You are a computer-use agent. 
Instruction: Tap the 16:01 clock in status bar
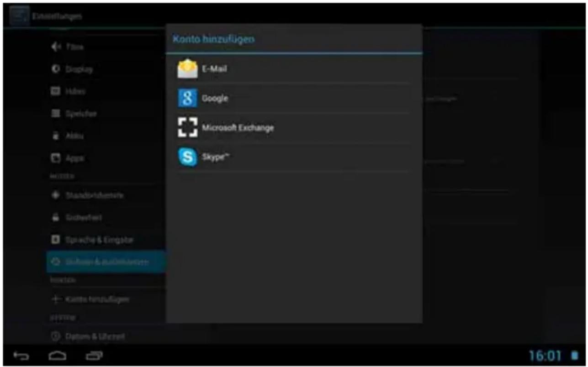tap(545, 356)
